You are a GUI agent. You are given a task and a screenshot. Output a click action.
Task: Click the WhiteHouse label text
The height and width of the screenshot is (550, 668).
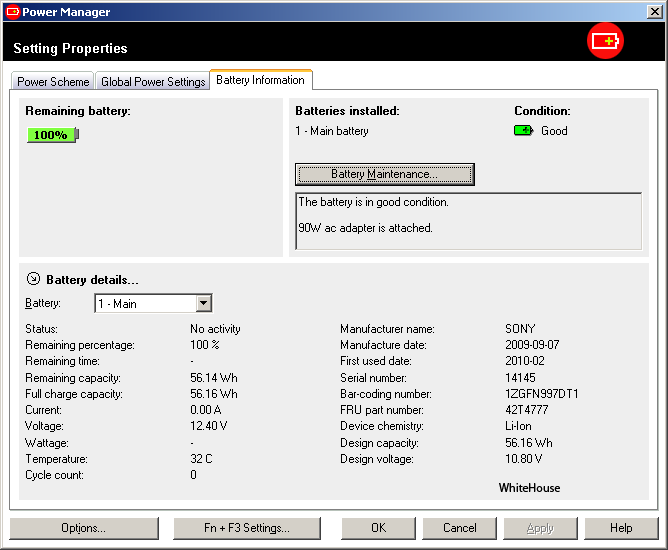point(529,488)
